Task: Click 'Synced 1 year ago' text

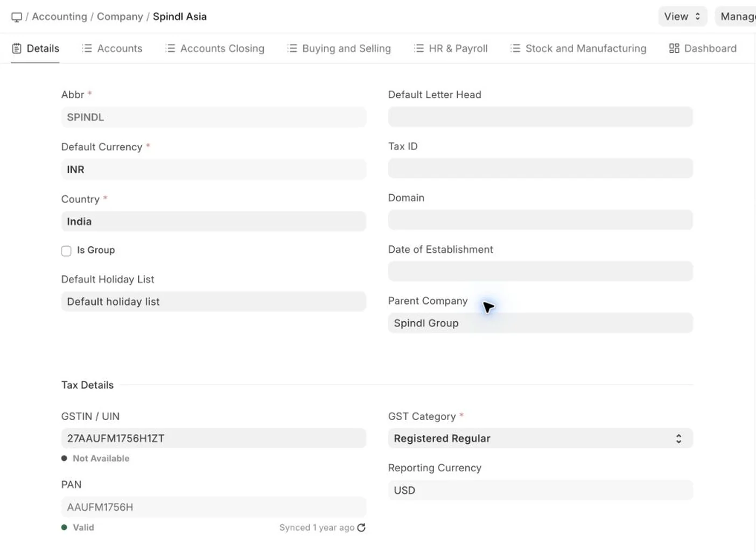Action: 317,528
